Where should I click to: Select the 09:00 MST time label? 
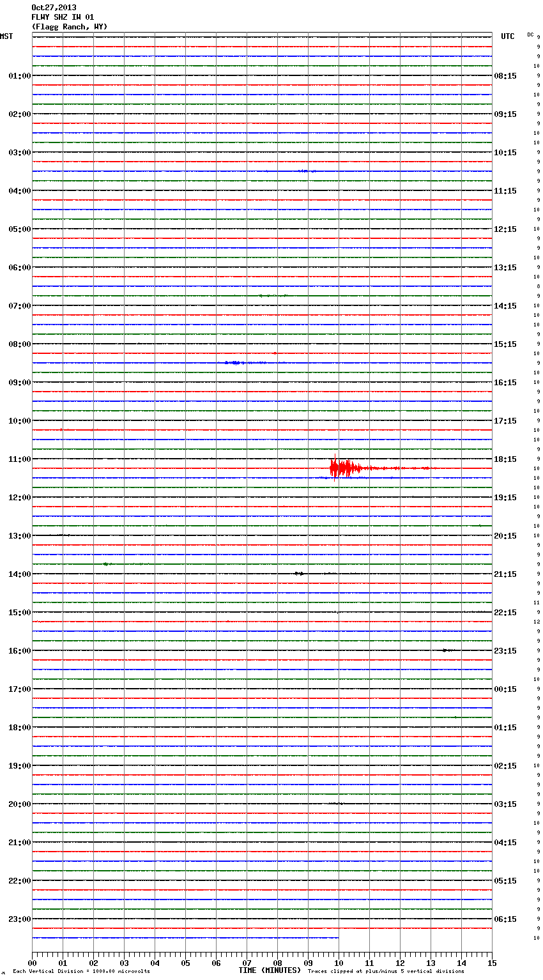click(20, 383)
